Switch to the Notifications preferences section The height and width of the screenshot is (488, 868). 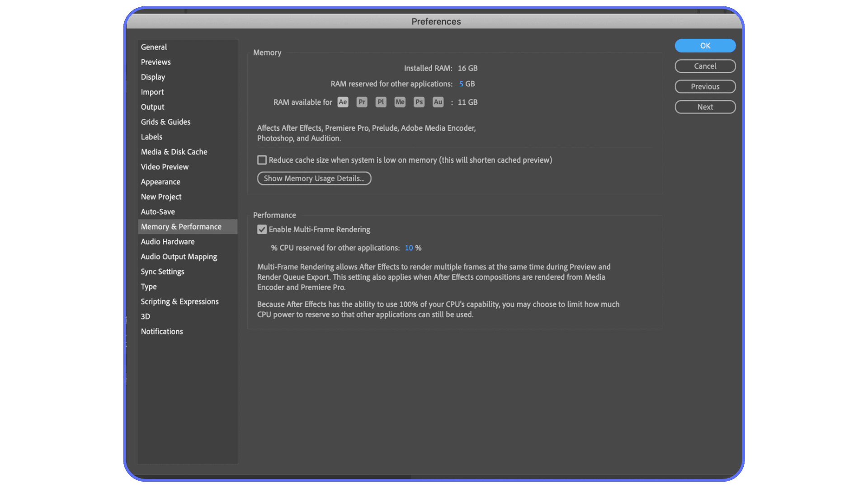[x=161, y=331]
